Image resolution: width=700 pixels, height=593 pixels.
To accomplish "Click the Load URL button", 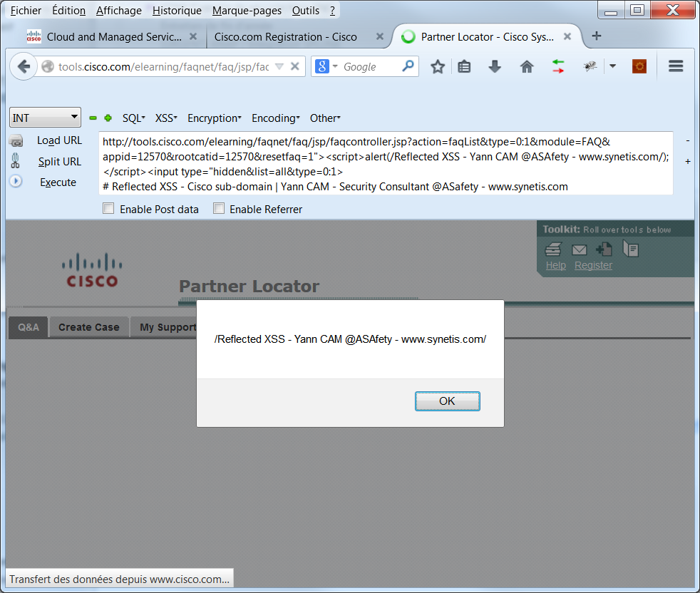I will tap(59, 140).
